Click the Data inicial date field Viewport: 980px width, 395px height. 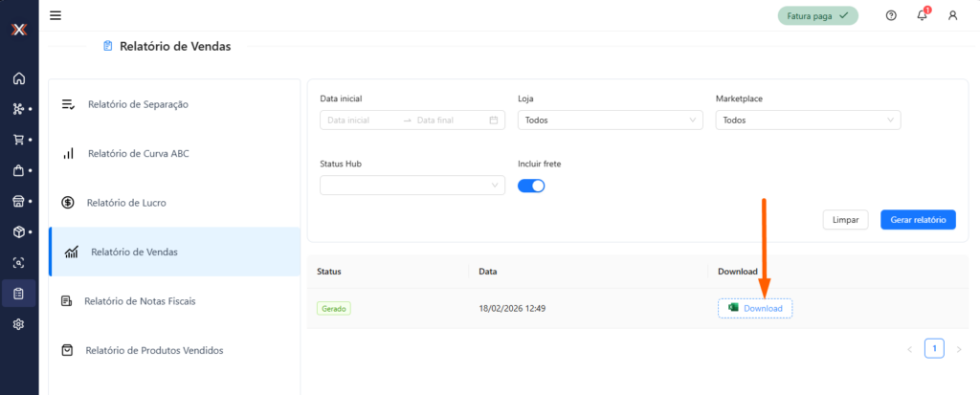click(x=362, y=121)
